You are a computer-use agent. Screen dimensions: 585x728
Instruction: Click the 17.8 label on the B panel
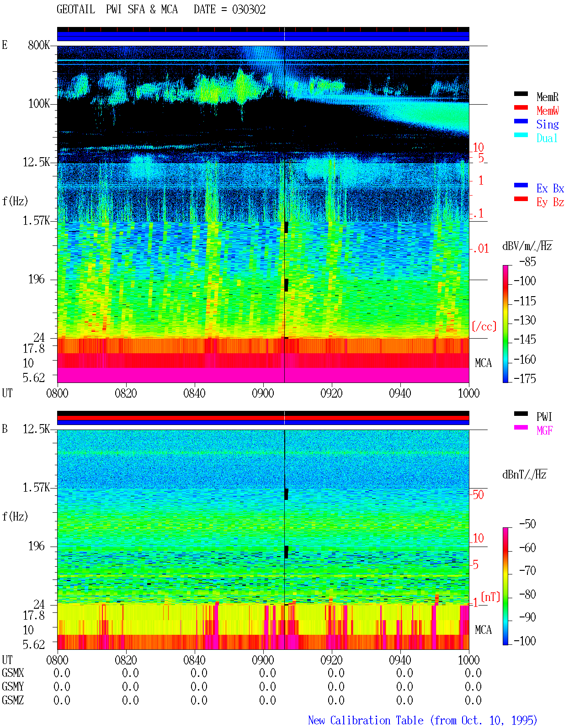34,615
